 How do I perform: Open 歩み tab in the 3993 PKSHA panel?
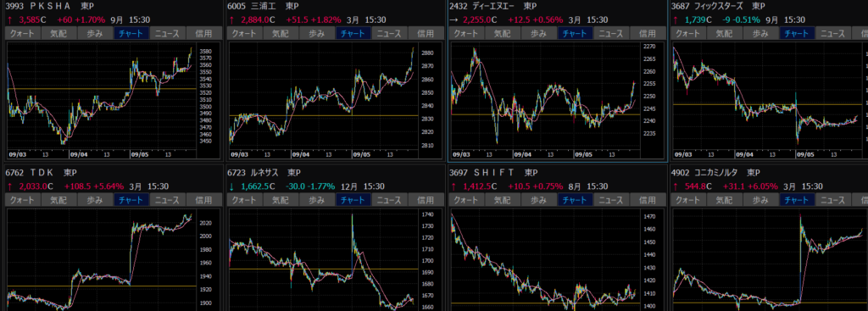(x=95, y=33)
